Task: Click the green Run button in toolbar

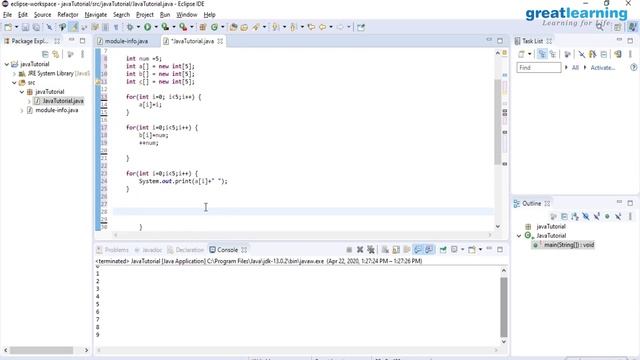Action: tap(147, 27)
